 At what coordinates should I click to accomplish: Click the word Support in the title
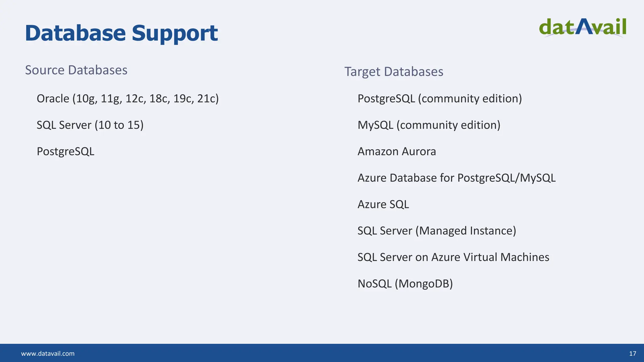(x=175, y=33)
